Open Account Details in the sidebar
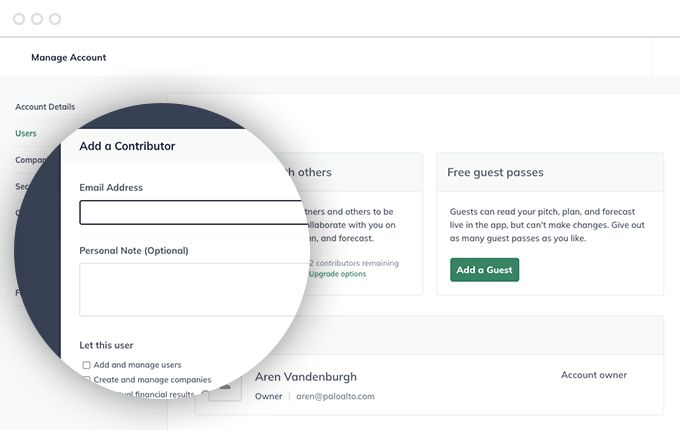This screenshot has width=680, height=430. click(x=45, y=107)
